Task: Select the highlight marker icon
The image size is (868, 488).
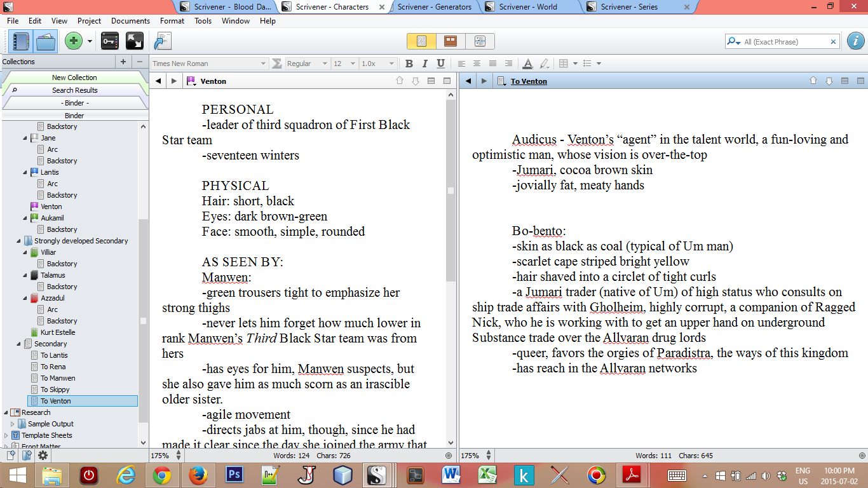Action: (544, 64)
